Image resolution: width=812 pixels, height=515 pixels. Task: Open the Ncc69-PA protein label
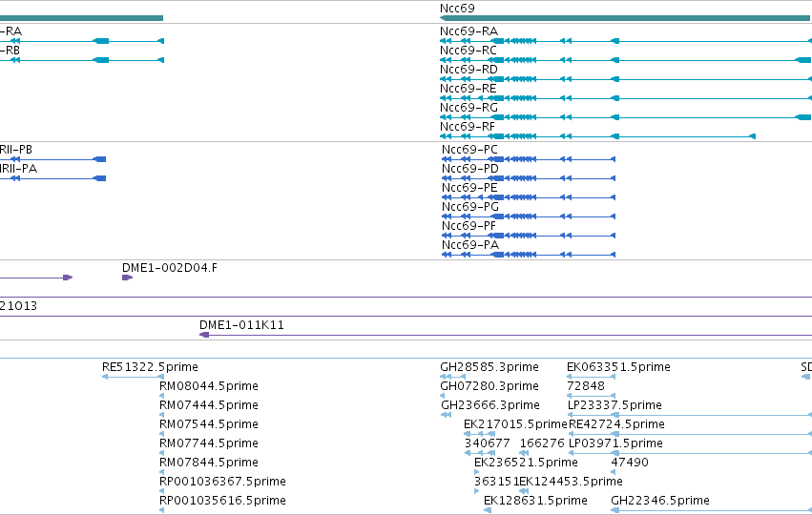coord(470,245)
